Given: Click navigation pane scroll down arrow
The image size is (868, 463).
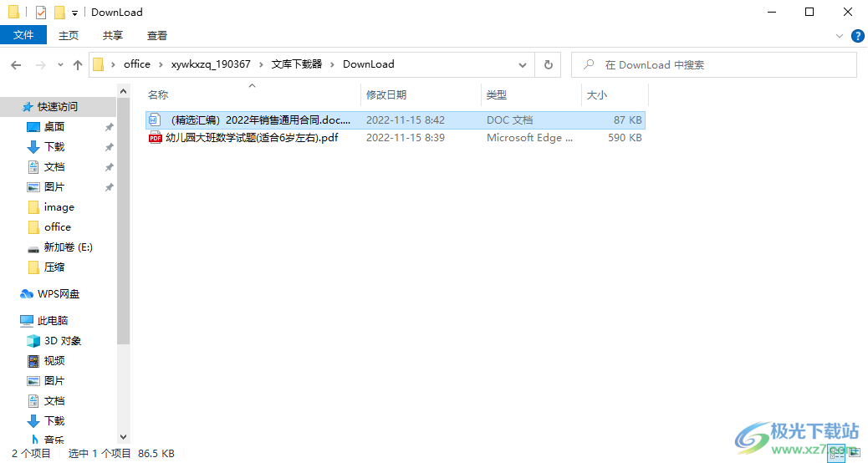Looking at the screenshot, I should [x=124, y=437].
